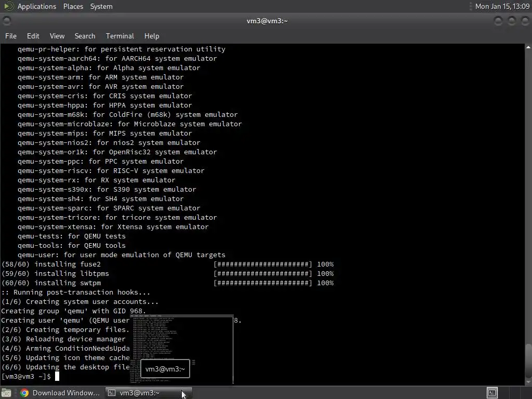Click the line 'qemu-system-riscv: for RISC-V system emulator'

point(111,170)
